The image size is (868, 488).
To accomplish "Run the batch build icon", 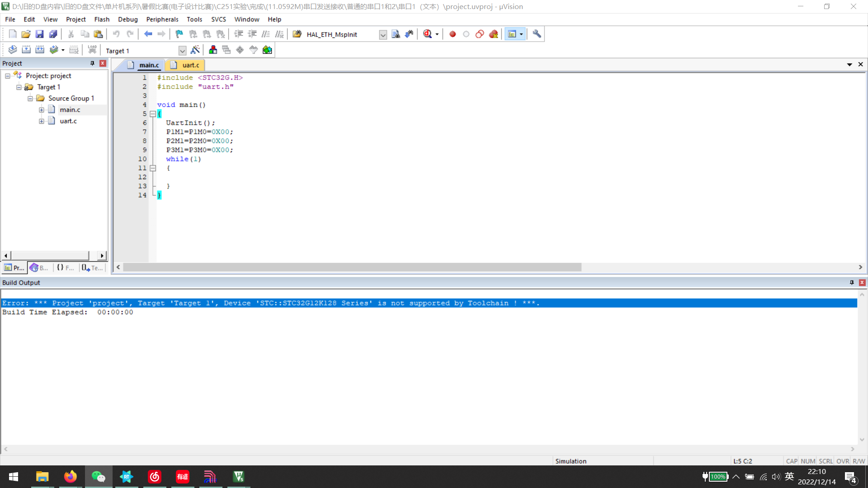I will [x=54, y=50].
